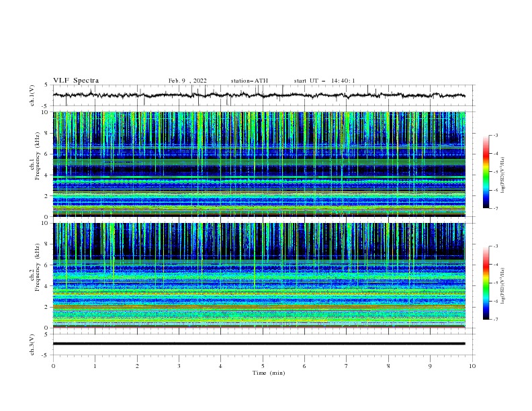Click the "ch.1(V)" waveform axis label

coord(32,95)
